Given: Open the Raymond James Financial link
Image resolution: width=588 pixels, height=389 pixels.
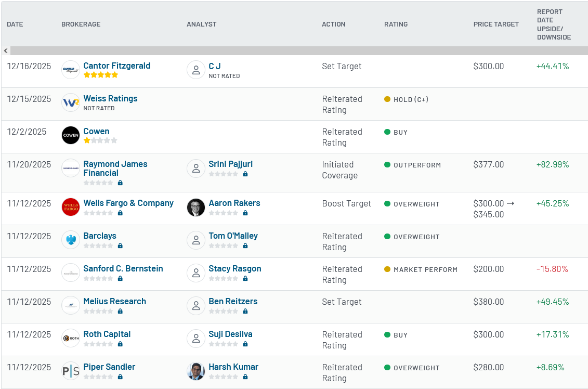Looking at the screenshot, I should tap(115, 168).
